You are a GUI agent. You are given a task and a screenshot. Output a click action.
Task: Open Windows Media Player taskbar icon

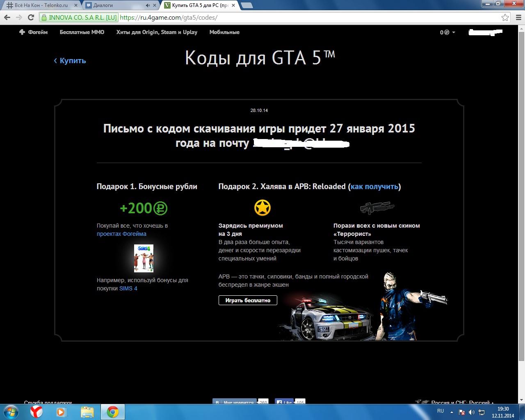tap(62, 412)
